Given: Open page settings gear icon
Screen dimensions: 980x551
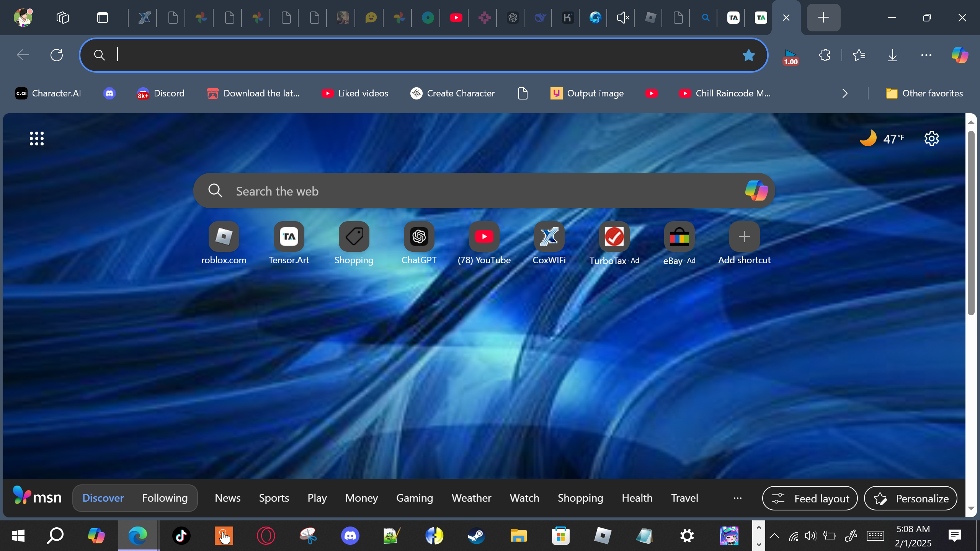Looking at the screenshot, I should [x=931, y=139].
